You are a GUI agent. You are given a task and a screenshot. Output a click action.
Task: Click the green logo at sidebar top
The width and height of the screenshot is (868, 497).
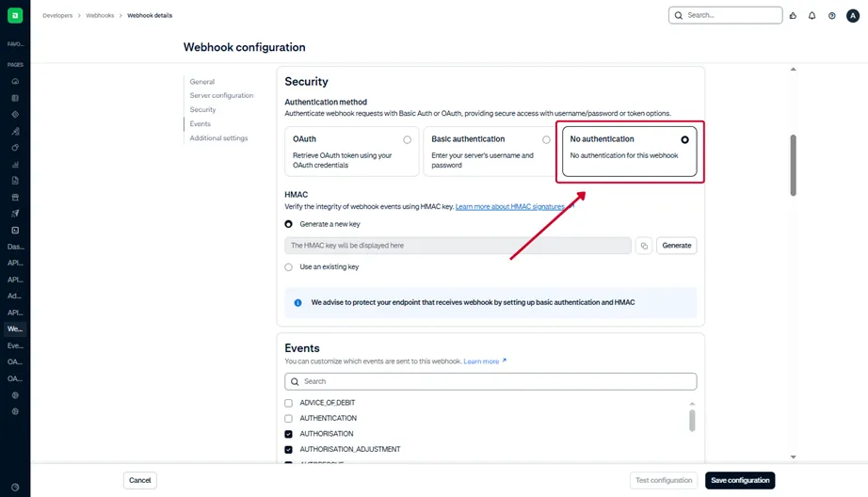15,15
